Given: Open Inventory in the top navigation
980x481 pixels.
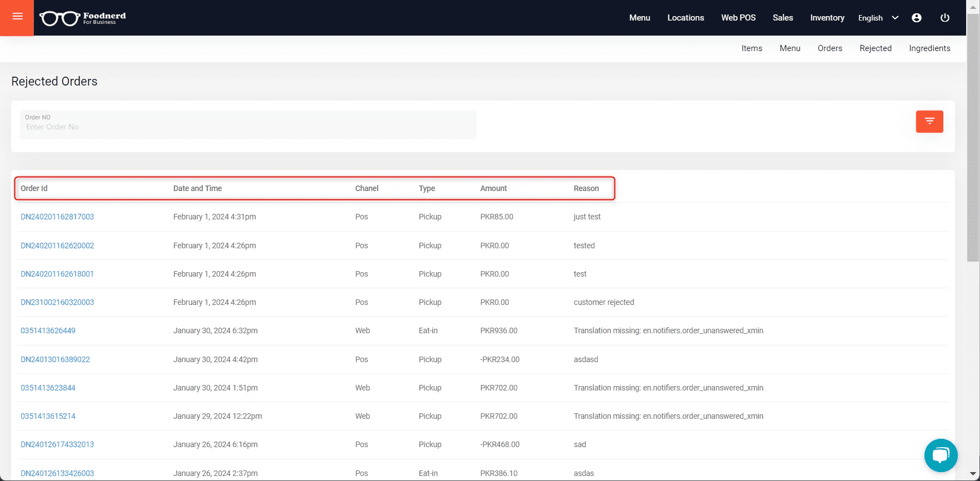Looking at the screenshot, I should click(x=827, y=18).
